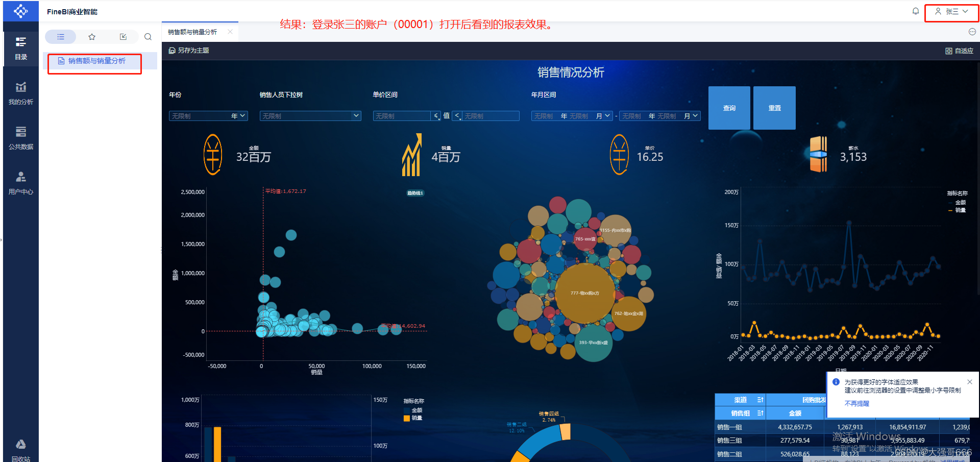Image resolution: width=980 pixels, height=462 pixels.
Task: Click the 趋势线1 trend line label
Action: click(415, 193)
